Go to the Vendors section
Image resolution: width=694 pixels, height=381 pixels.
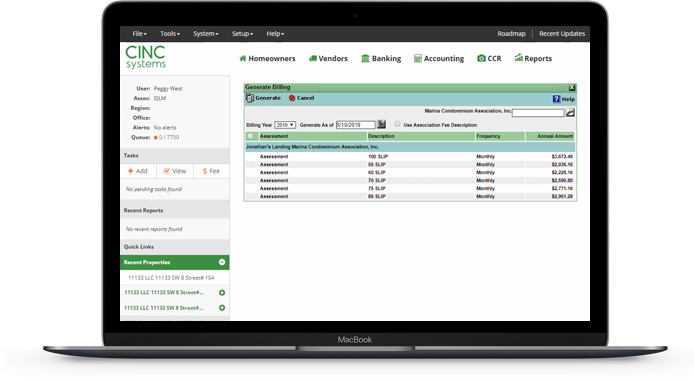[328, 58]
